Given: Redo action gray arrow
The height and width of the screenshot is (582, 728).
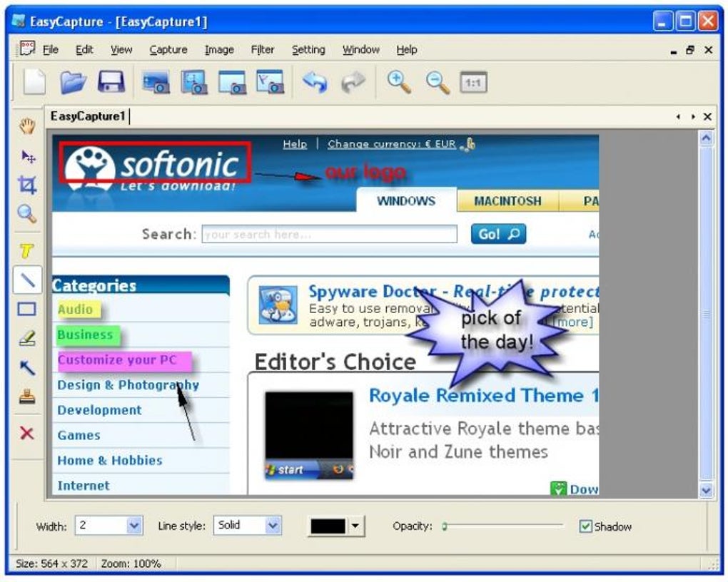Looking at the screenshot, I should tap(353, 83).
